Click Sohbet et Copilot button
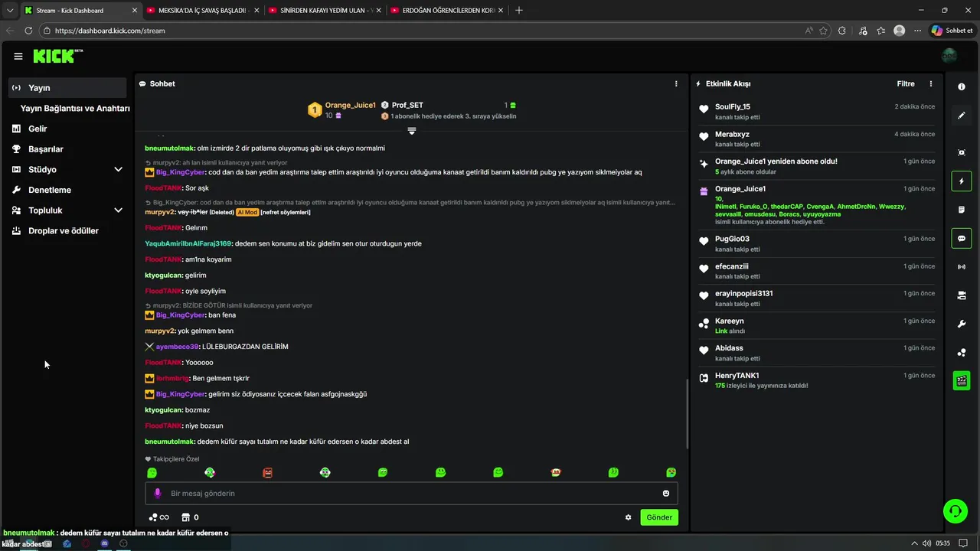Viewport: 980px width, 551px height. 952,31
